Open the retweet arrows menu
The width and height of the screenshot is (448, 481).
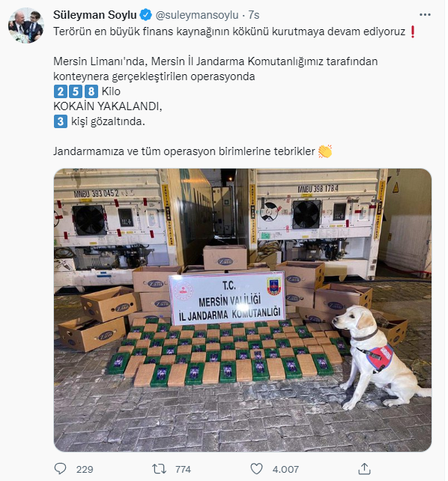(x=159, y=469)
